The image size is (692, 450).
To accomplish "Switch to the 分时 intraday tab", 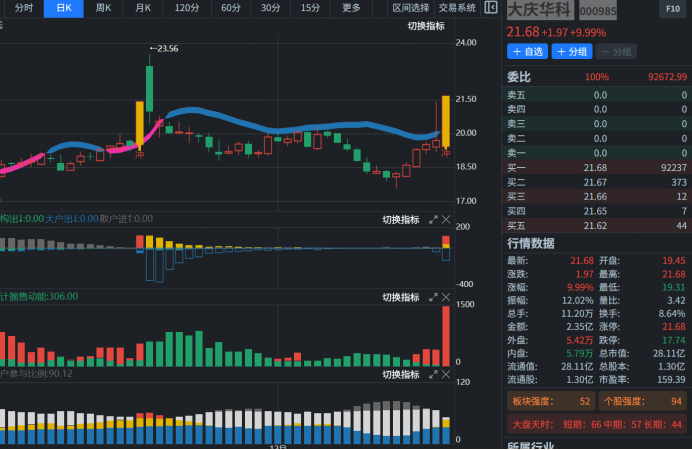I will pyautogui.click(x=23, y=8).
